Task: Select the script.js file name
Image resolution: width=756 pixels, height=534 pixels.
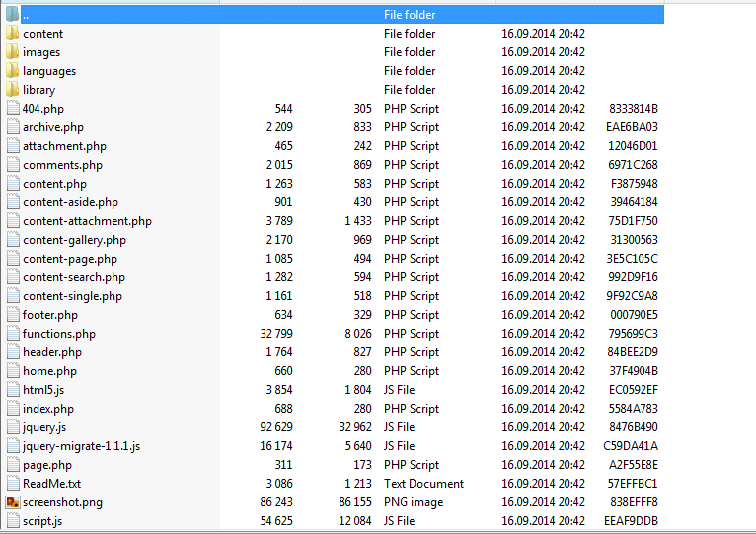Action: point(42,521)
